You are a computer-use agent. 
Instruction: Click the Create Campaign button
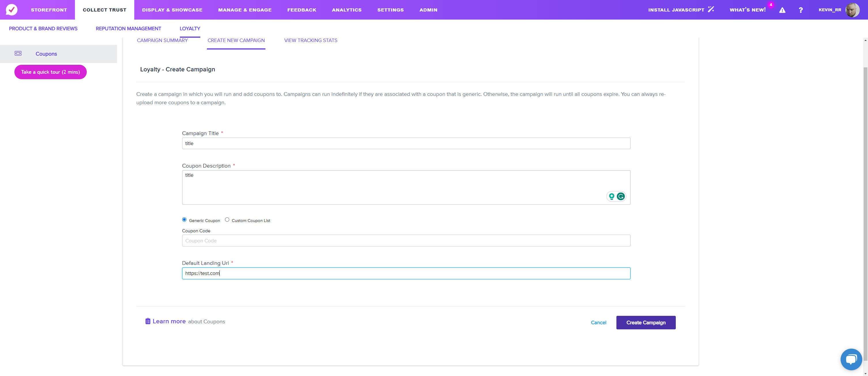(x=646, y=322)
